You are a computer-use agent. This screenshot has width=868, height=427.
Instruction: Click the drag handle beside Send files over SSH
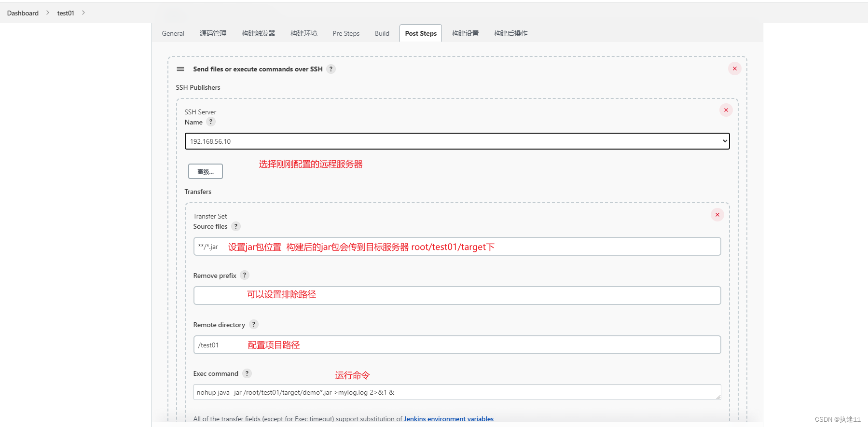tap(180, 69)
